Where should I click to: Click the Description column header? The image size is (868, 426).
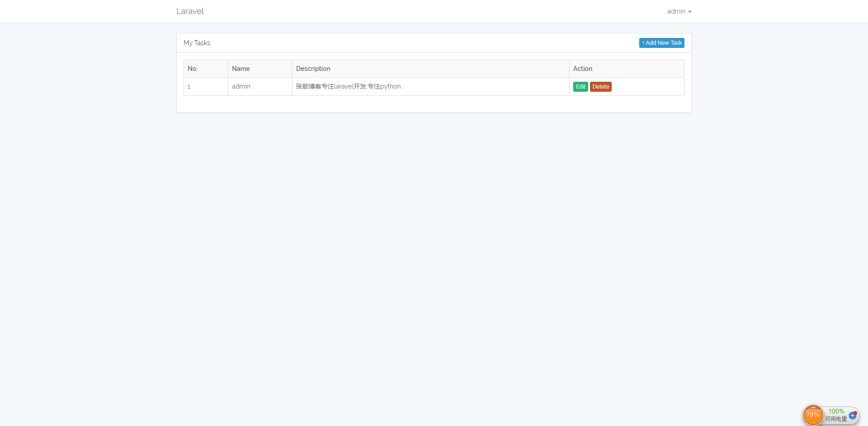(x=313, y=69)
